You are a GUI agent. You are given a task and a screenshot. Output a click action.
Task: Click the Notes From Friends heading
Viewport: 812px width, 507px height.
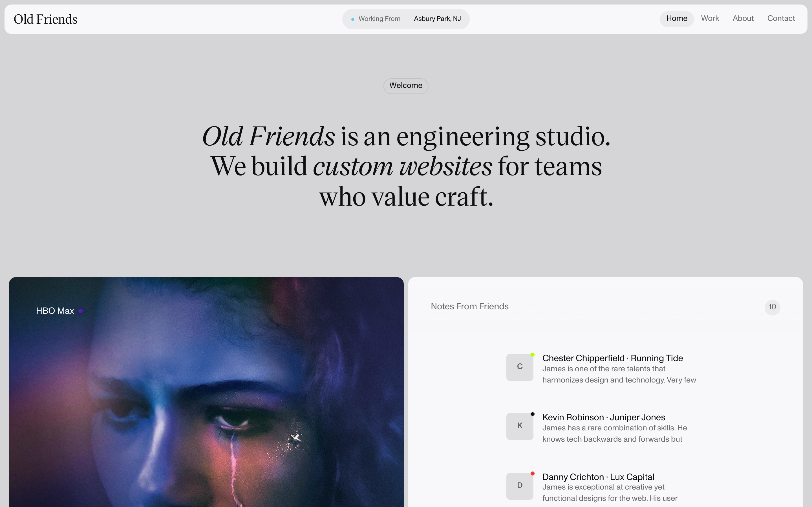point(469,306)
